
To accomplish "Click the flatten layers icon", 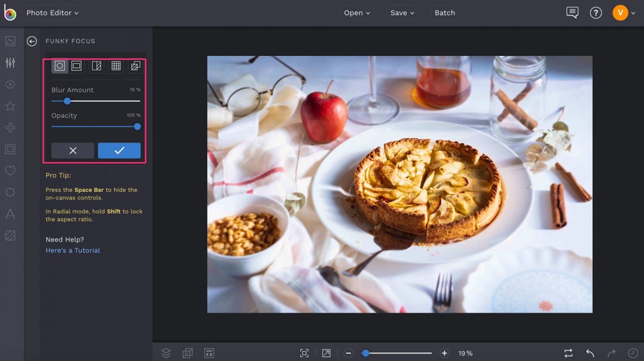I will 188,353.
